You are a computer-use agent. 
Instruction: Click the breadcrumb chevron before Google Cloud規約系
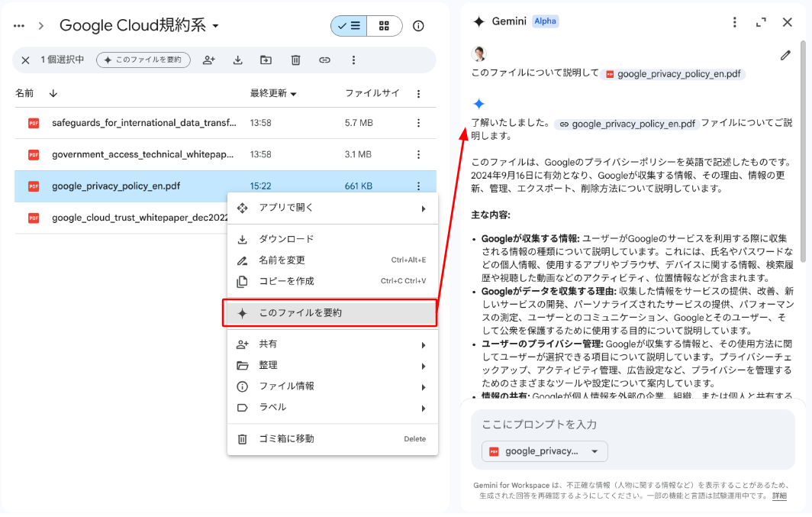pyautogui.click(x=41, y=25)
